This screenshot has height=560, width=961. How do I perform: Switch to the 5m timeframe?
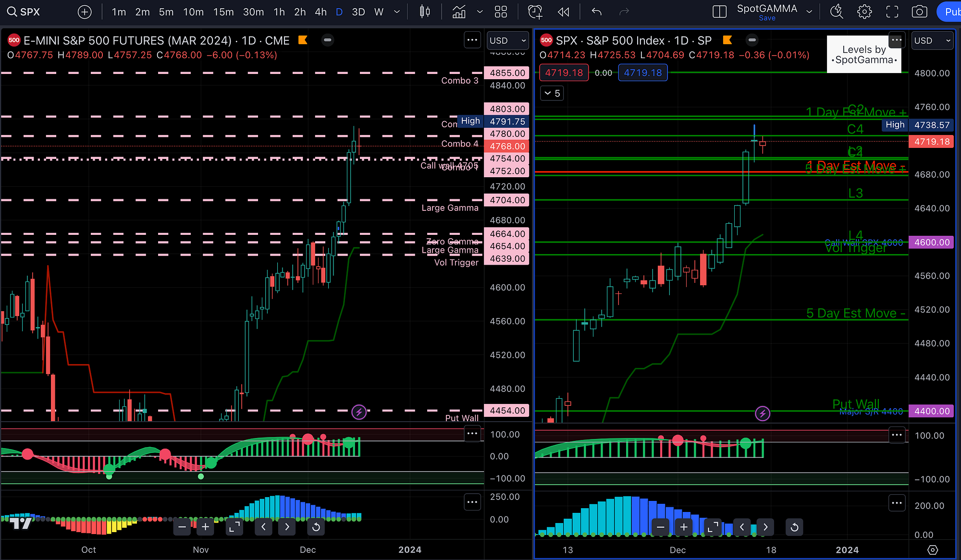pos(166,12)
